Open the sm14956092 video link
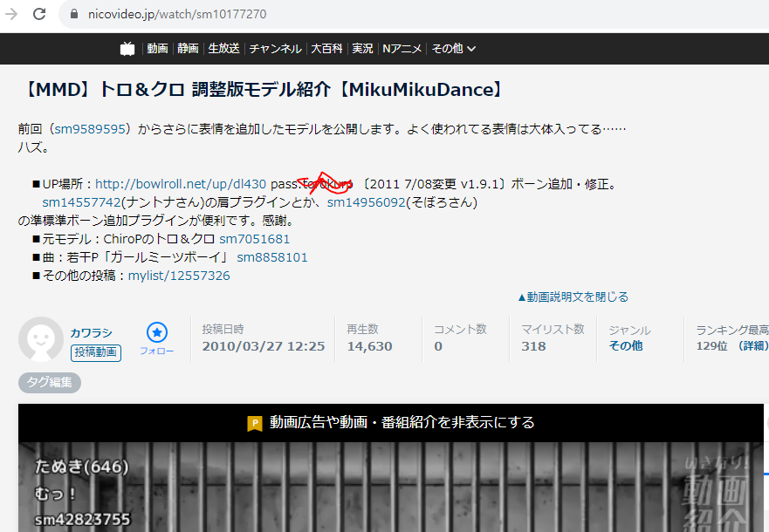The image size is (769, 532). 367,202
